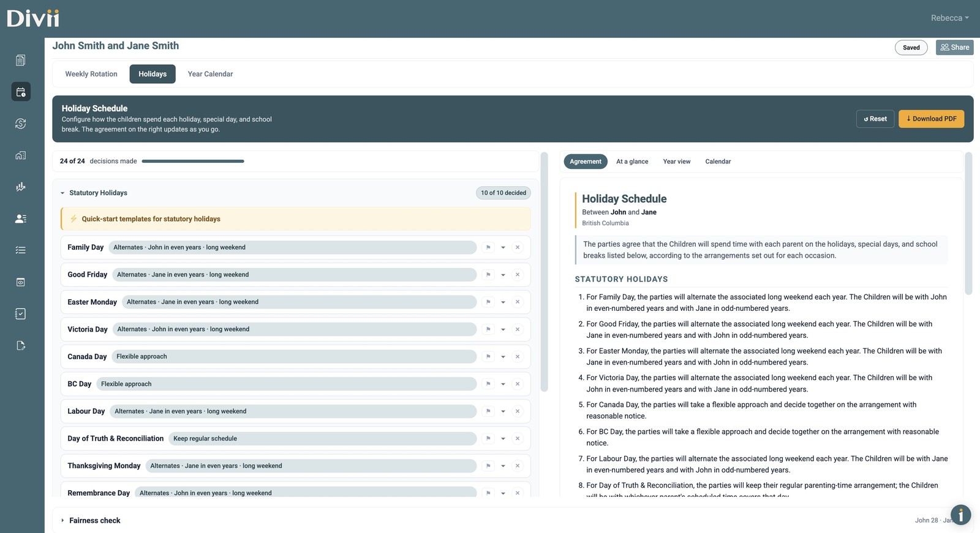980x533 pixels.
Task: Open the checklist sidebar icon
Action: click(x=20, y=250)
